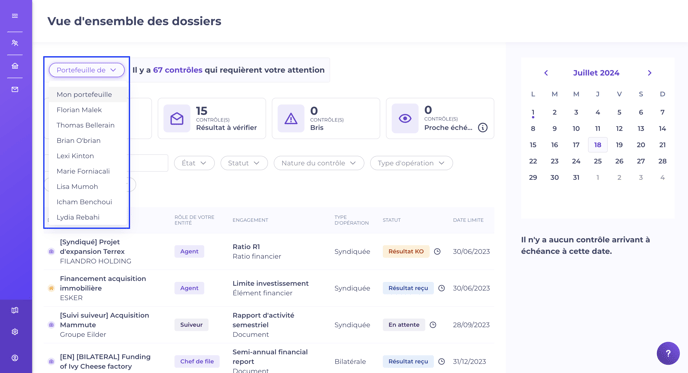Select Mon portefeuille from the list
This screenshot has height=373, width=688.
tap(87, 94)
